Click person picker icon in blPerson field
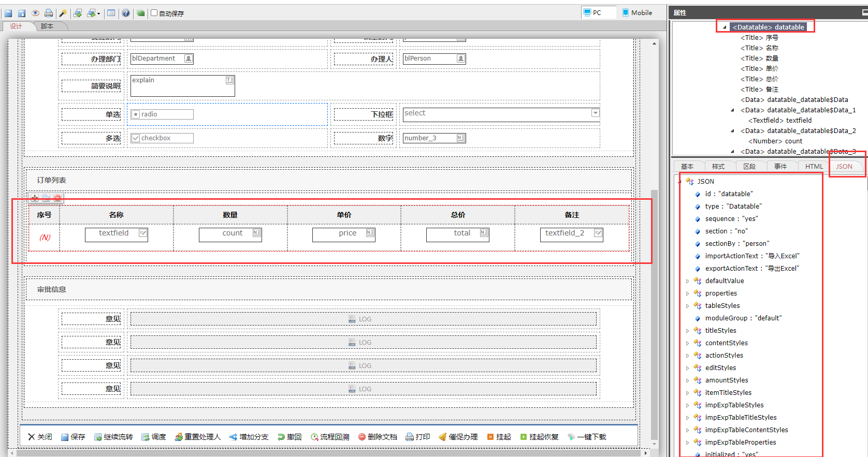 click(x=461, y=58)
